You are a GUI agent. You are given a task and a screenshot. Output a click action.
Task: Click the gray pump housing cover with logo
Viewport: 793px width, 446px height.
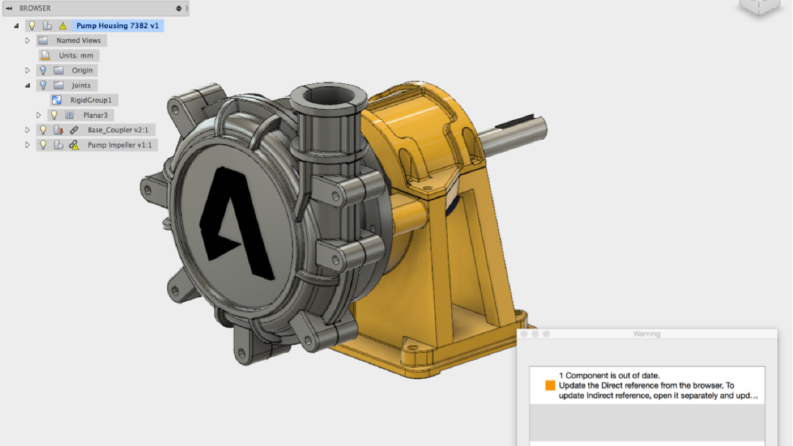point(233,228)
